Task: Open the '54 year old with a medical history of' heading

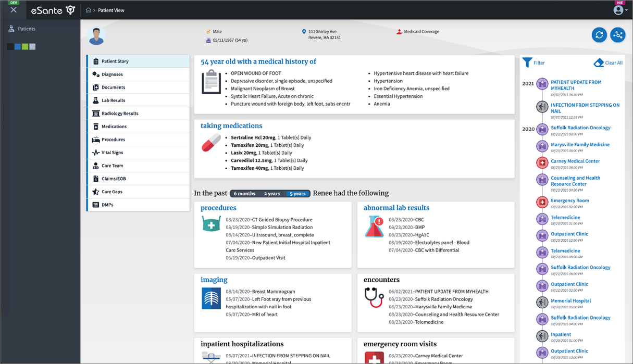Action: click(x=258, y=61)
